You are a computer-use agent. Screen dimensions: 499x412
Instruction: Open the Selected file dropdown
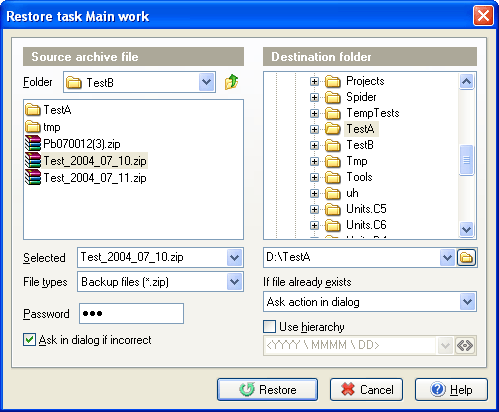234,257
